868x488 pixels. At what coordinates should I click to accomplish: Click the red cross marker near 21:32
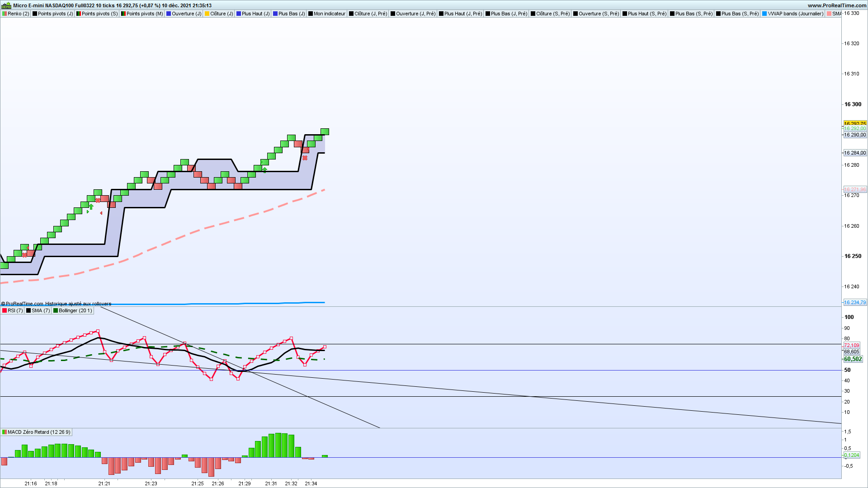pyautogui.click(x=305, y=158)
